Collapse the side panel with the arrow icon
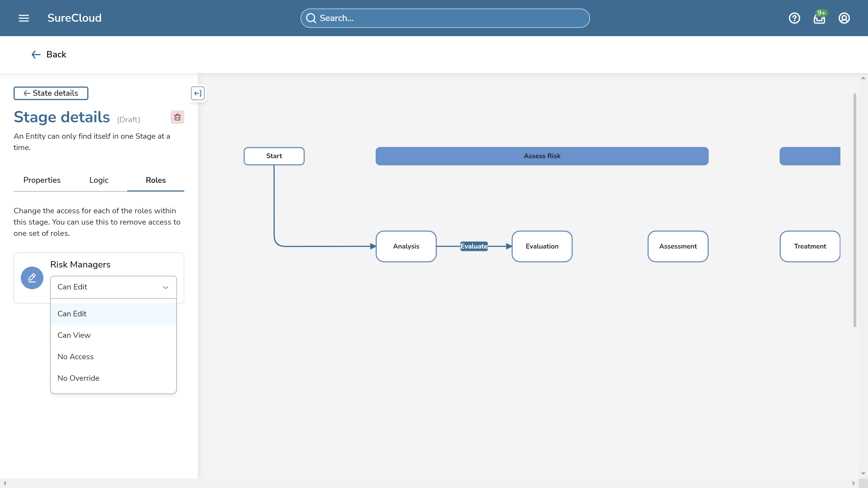 coord(198,93)
